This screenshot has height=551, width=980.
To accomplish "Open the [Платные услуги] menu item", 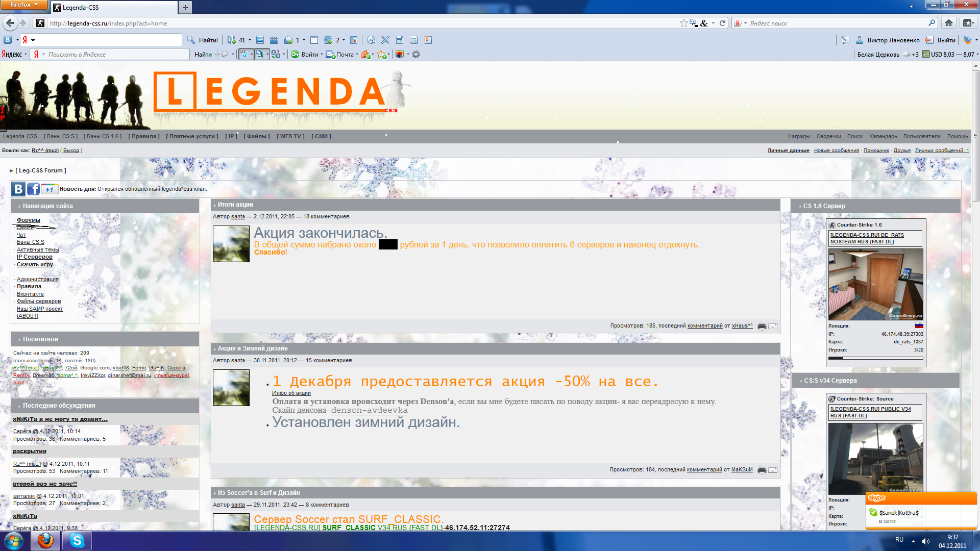I will [x=192, y=137].
